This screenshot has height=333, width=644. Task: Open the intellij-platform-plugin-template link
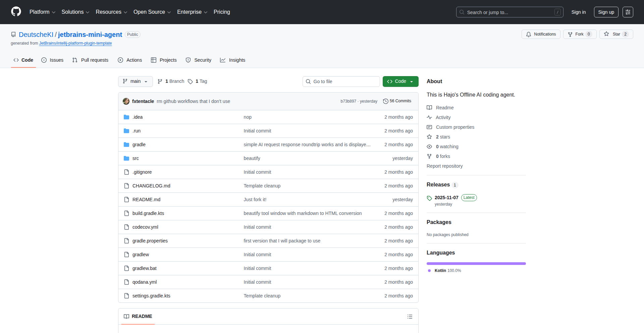pos(75,43)
